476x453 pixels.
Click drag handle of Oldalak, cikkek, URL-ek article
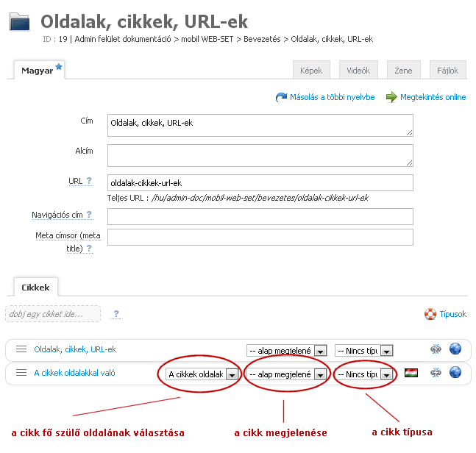[21, 349]
